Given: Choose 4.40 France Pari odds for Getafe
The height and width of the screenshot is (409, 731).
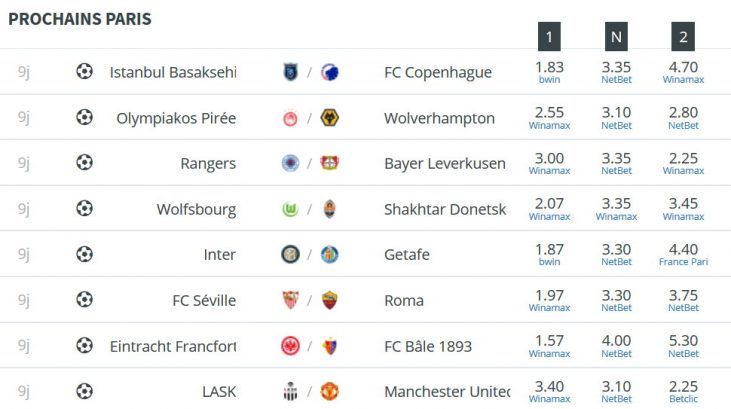Looking at the screenshot, I should click(683, 254).
